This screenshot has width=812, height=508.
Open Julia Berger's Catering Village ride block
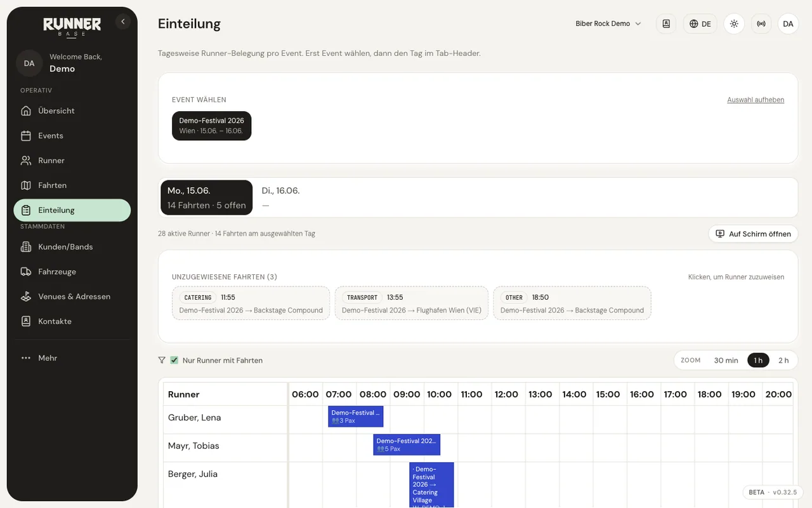tap(431, 485)
